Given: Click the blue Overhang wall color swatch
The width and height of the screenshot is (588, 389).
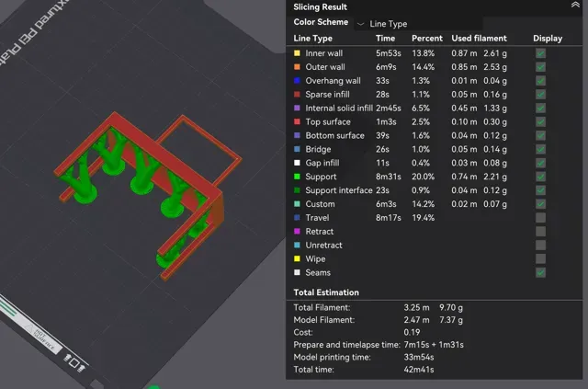Looking at the screenshot, I should [x=297, y=80].
